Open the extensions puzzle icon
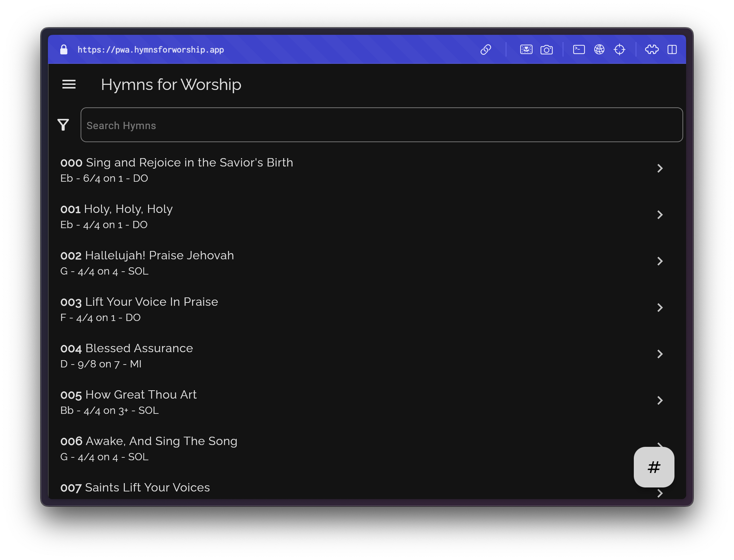The image size is (734, 560). pos(652,50)
